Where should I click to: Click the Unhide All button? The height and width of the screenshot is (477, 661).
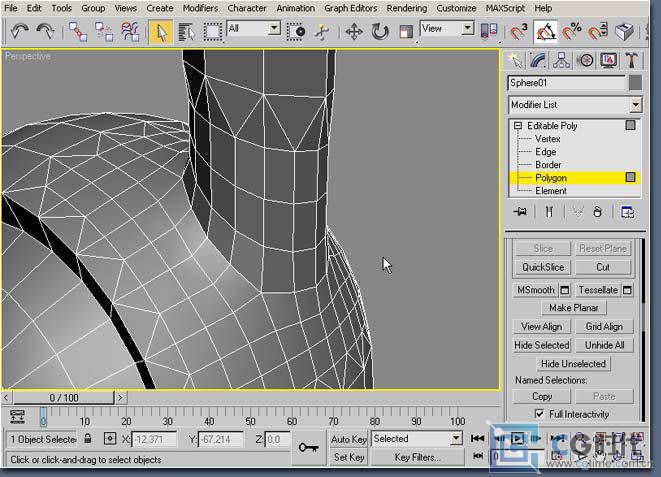(604, 345)
